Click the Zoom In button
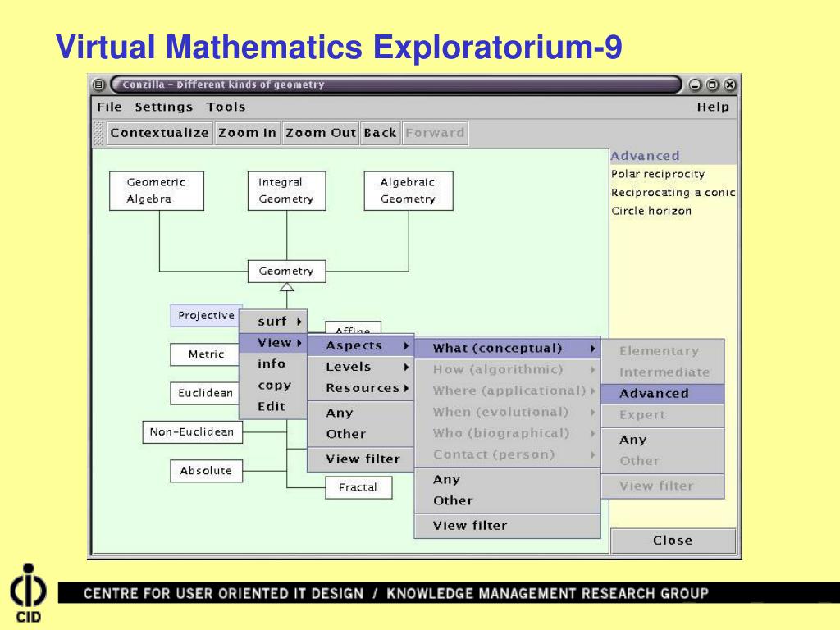The width and height of the screenshot is (840, 630). 247,133
